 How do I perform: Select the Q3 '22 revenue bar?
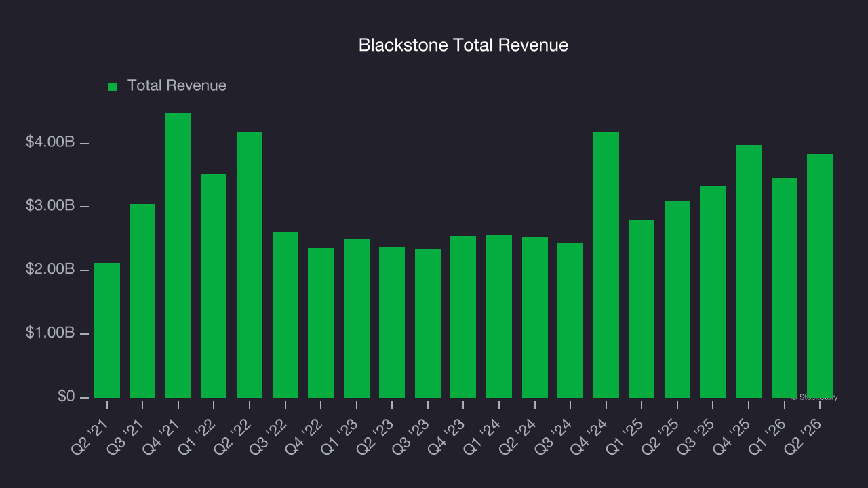pos(285,315)
